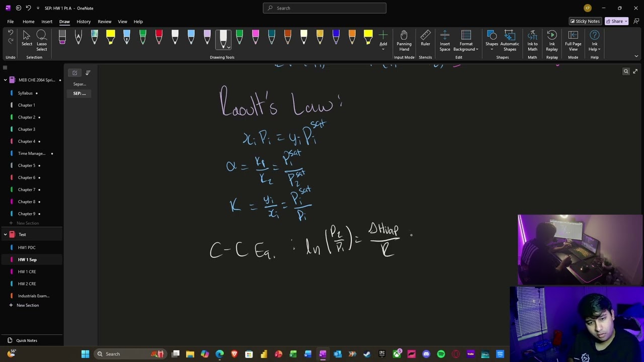The width and height of the screenshot is (644, 362).
Task: Choose the Select cursor tool
Action: [27, 39]
